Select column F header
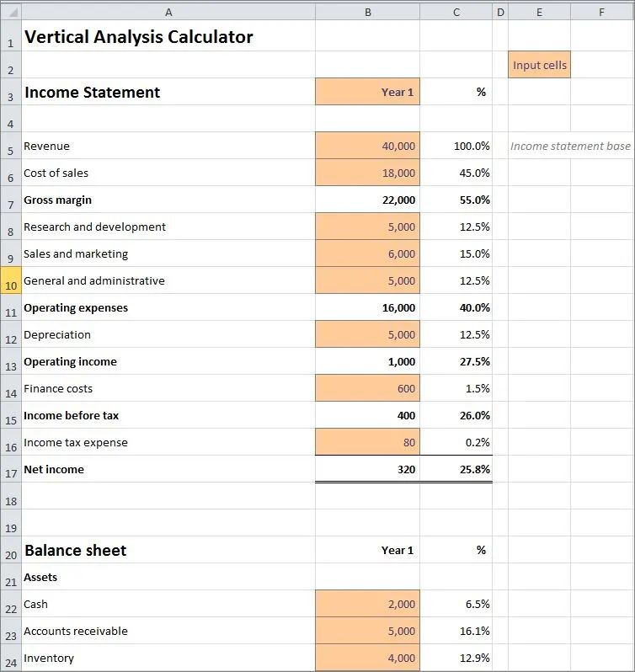635x672 pixels. click(x=601, y=13)
